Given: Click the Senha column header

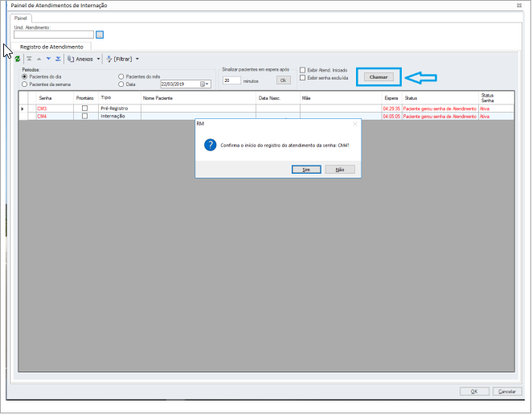Looking at the screenshot, I should click(x=55, y=98).
